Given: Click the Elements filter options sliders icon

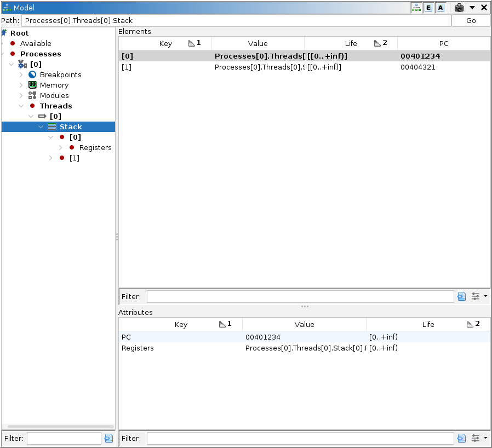Looking at the screenshot, I should pos(476,296).
